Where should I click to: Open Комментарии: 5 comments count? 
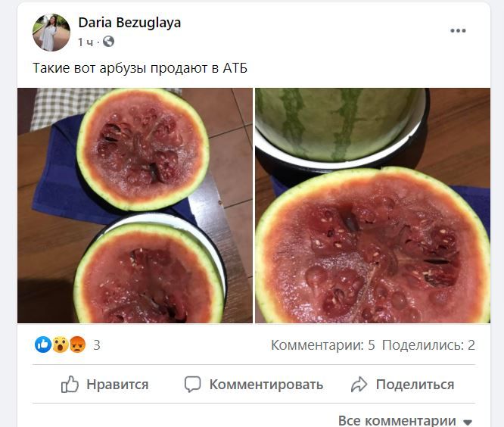323,345
